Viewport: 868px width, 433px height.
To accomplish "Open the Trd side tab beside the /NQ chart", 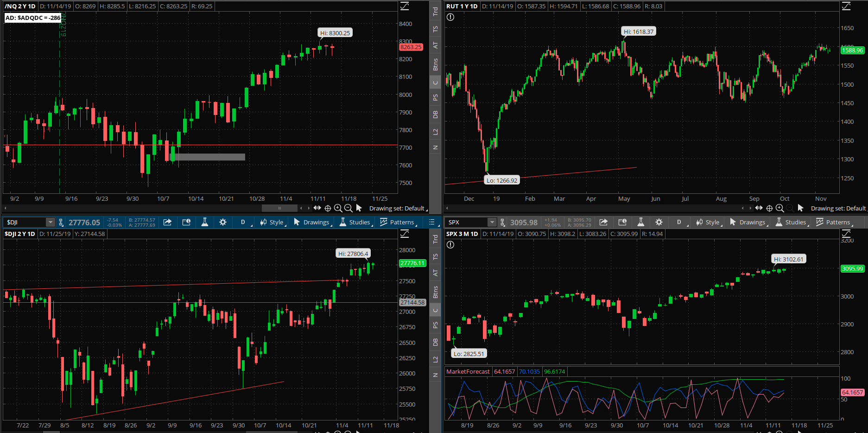I will tap(436, 12).
